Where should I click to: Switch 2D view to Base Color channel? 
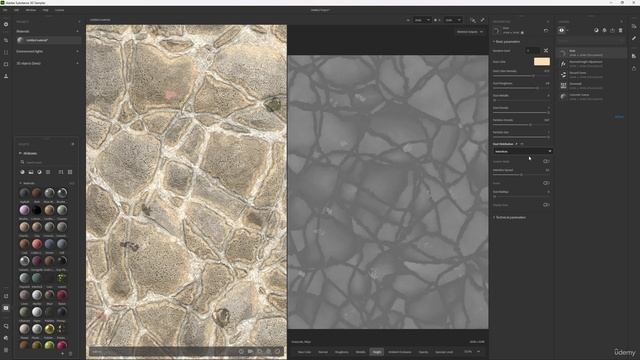click(304, 352)
